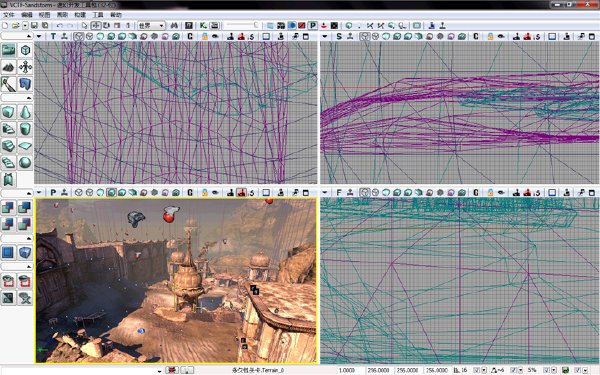This screenshot has height=375, width=600.
Task: Toggle the drag grid snap checkbox
Action: (476, 370)
